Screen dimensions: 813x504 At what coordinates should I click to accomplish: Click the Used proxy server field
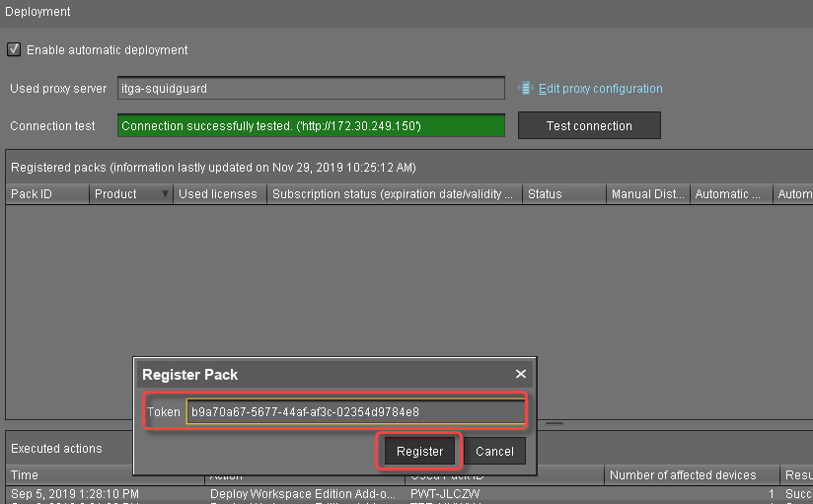pyautogui.click(x=311, y=89)
